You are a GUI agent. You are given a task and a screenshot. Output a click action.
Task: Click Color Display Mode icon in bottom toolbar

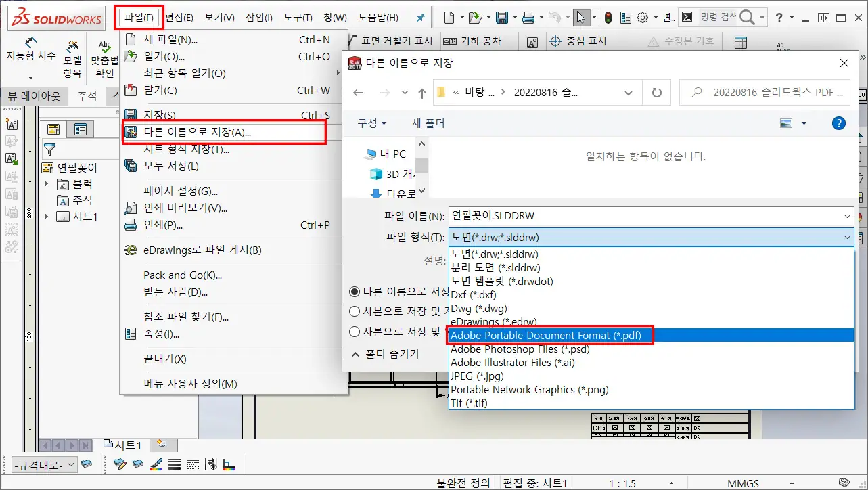pyautogui.click(x=229, y=464)
